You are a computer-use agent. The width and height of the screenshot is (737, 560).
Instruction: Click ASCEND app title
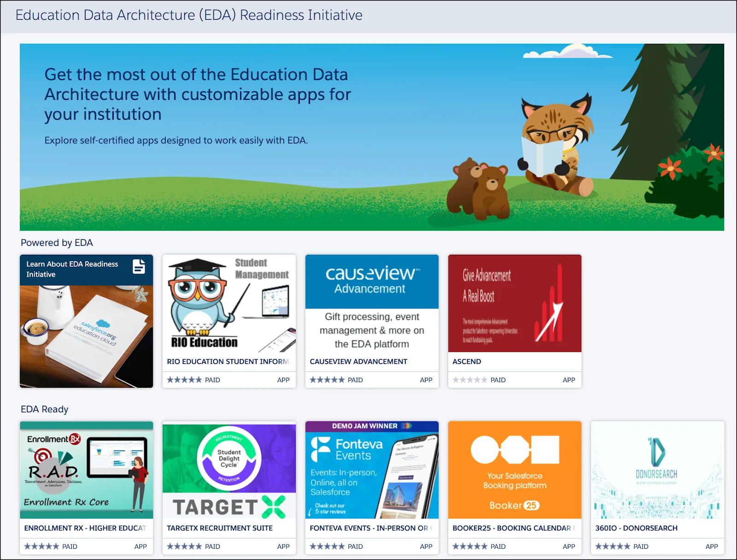(467, 362)
